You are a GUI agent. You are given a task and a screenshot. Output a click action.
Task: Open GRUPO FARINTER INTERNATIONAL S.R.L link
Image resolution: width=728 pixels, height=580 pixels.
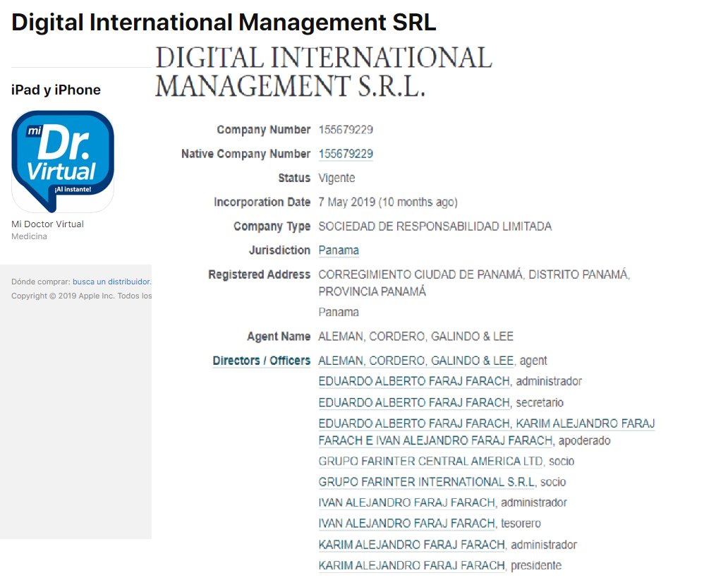click(426, 482)
